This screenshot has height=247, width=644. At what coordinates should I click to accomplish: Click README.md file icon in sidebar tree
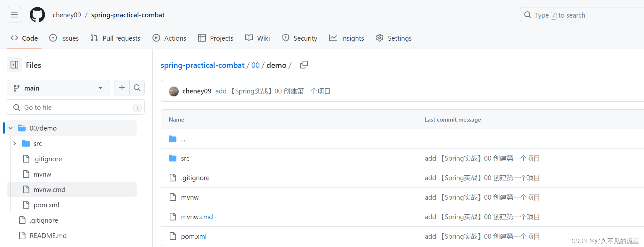click(22, 235)
